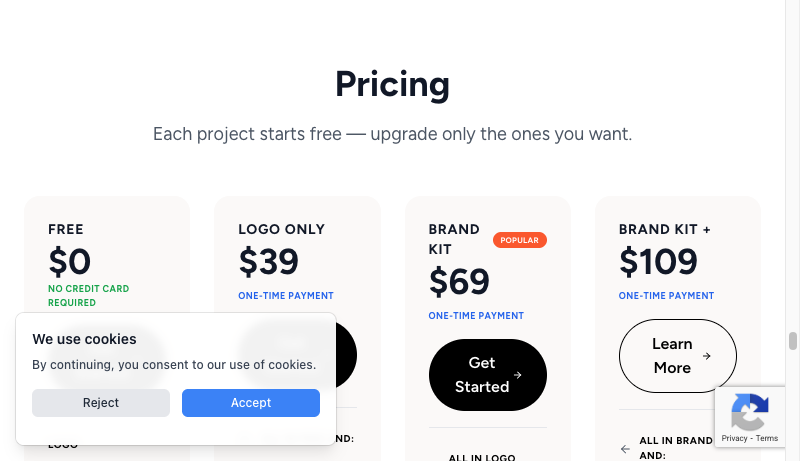Reject cookies in the consent popup
This screenshot has width=800, height=461.
(x=100, y=403)
